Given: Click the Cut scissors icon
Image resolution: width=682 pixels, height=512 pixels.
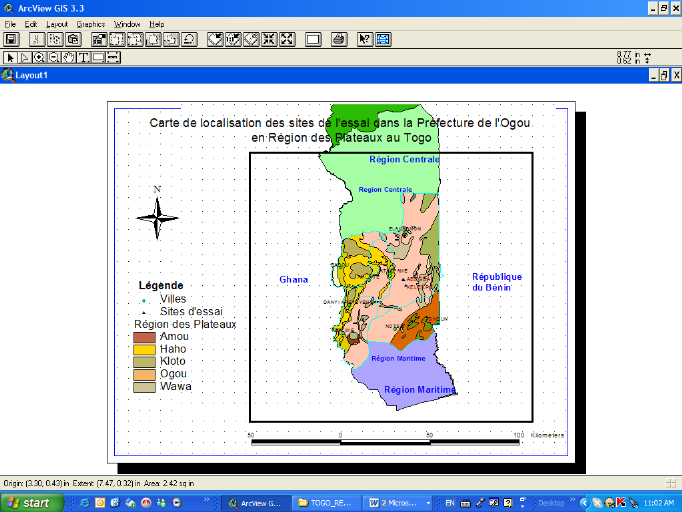Looking at the screenshot, I should click(x=37, y=40).
